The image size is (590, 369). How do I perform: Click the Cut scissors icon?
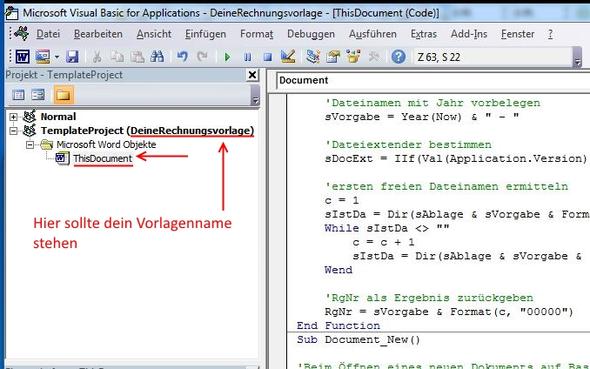pyautogui.click(x=97, y=57)
